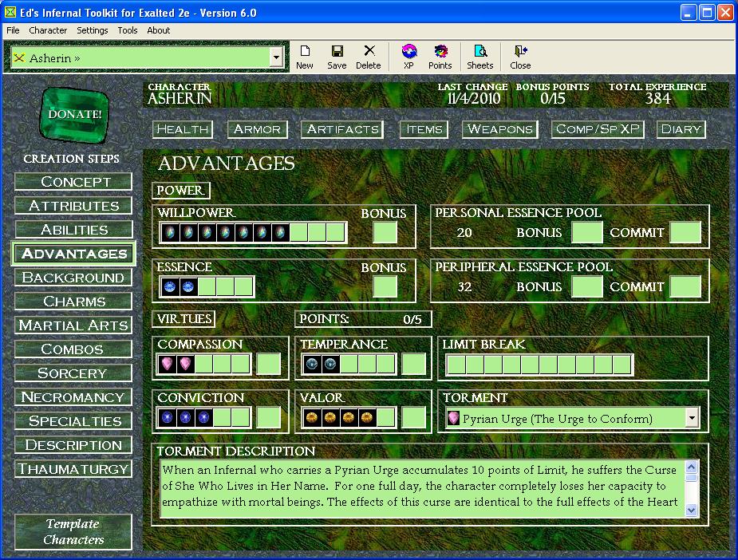Click the seventh filled Willpower dot

point(281,232)
